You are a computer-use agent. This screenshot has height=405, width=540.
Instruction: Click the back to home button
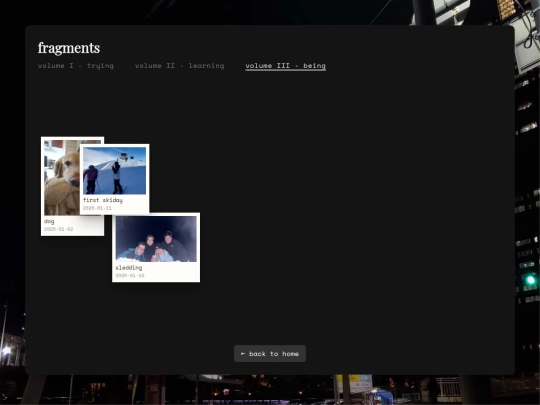(x=270, y=354)
